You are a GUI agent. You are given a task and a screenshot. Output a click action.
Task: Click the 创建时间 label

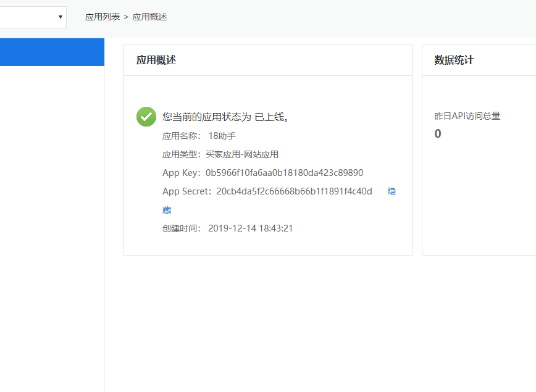(x=182, y=228)
